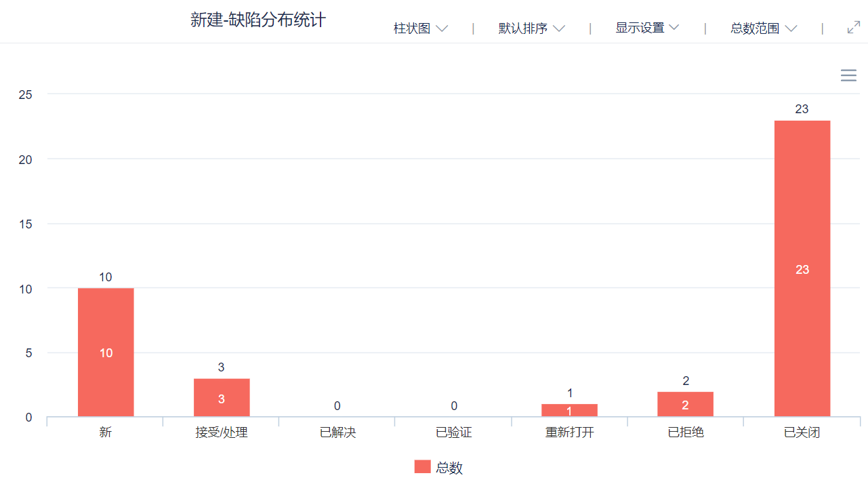Screen dimensions: 868x486
Task: Click the red 总数 legend swatch
Action: coord(422,466)
